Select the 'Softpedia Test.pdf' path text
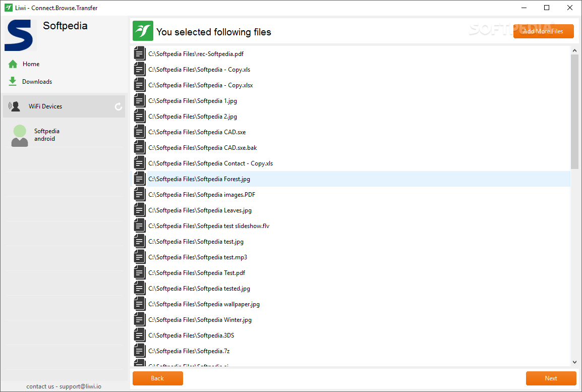Screen dimensions: 582x392 click(197, 272)
